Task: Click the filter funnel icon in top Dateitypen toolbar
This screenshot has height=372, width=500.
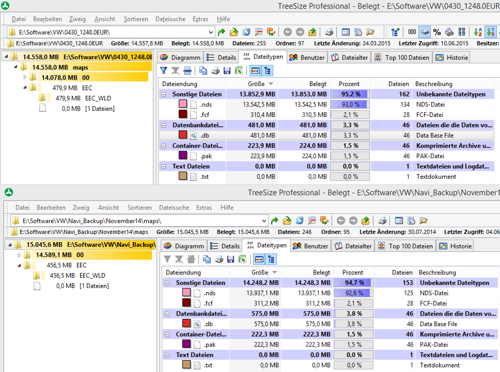Action: coord(163,71)
